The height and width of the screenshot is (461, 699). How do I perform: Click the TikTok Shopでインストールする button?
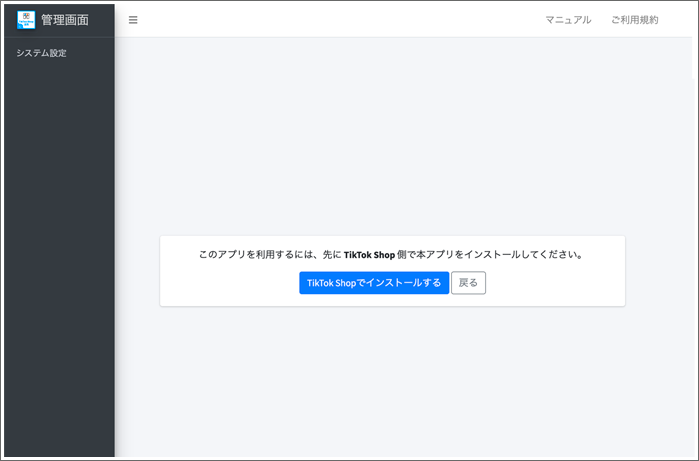click(374, 283)
